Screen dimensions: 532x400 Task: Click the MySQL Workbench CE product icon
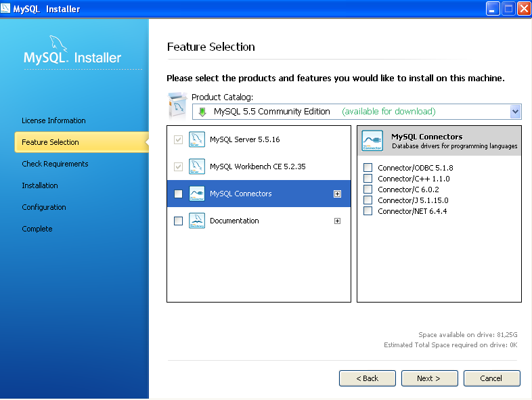point(197,166)
